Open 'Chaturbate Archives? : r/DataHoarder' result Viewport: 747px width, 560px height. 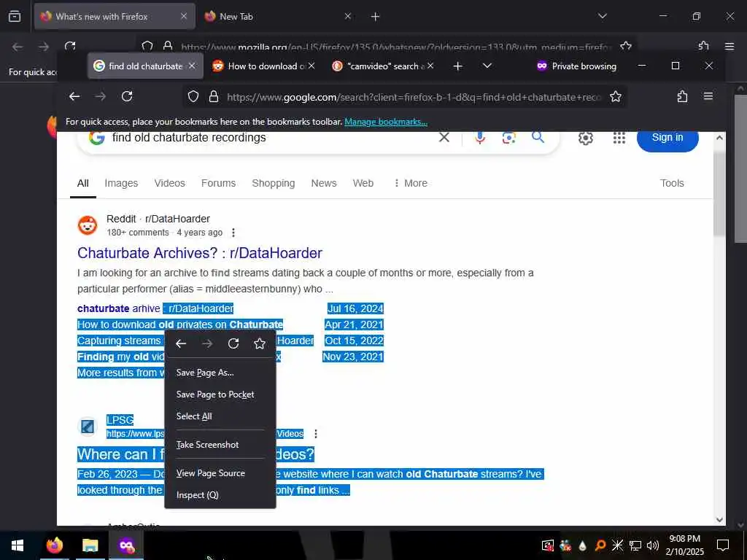(x=200, y=253)
